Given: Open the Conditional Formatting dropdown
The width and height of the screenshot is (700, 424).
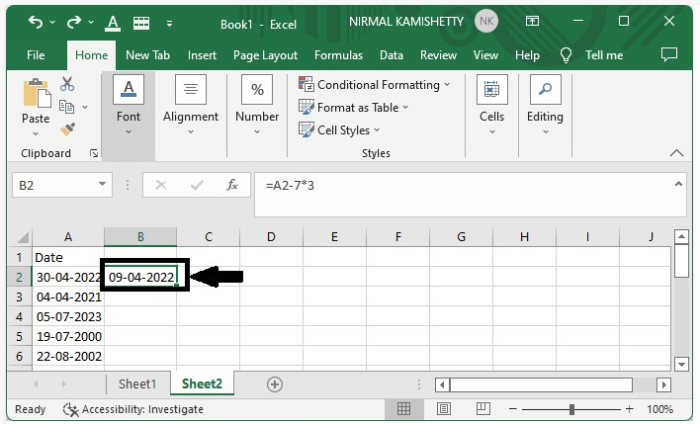Looking at the screenshot, I should (x=375, y=85).
